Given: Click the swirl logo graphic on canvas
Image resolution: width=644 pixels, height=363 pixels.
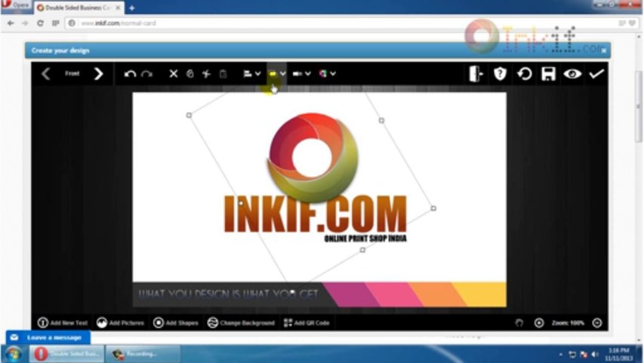Looking at the screenshot, I should pyautogui.click(x=313, y=157).
